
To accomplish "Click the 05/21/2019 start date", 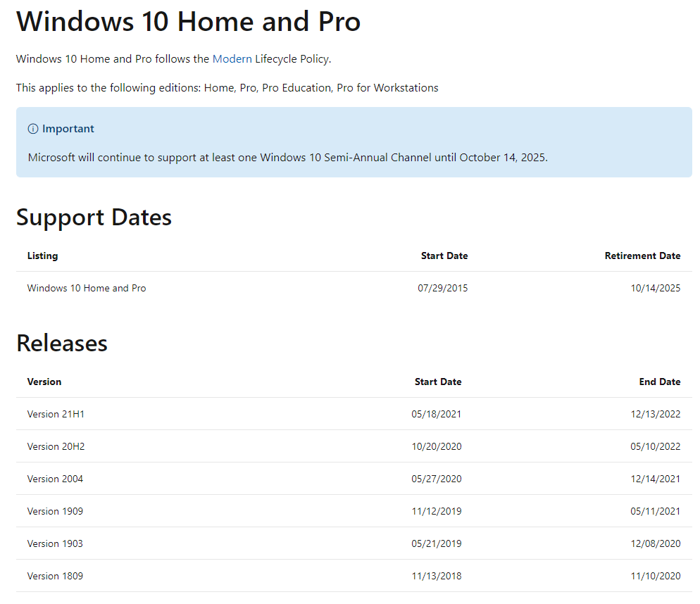I will 436,543.
